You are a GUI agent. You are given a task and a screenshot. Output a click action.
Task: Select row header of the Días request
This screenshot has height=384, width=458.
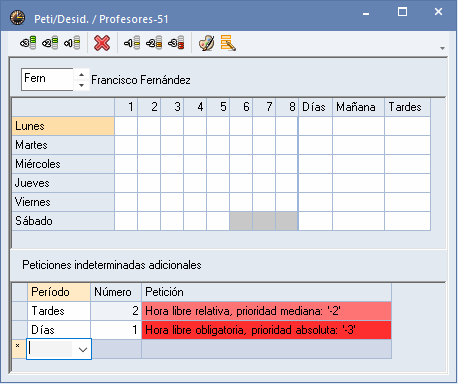19,330
